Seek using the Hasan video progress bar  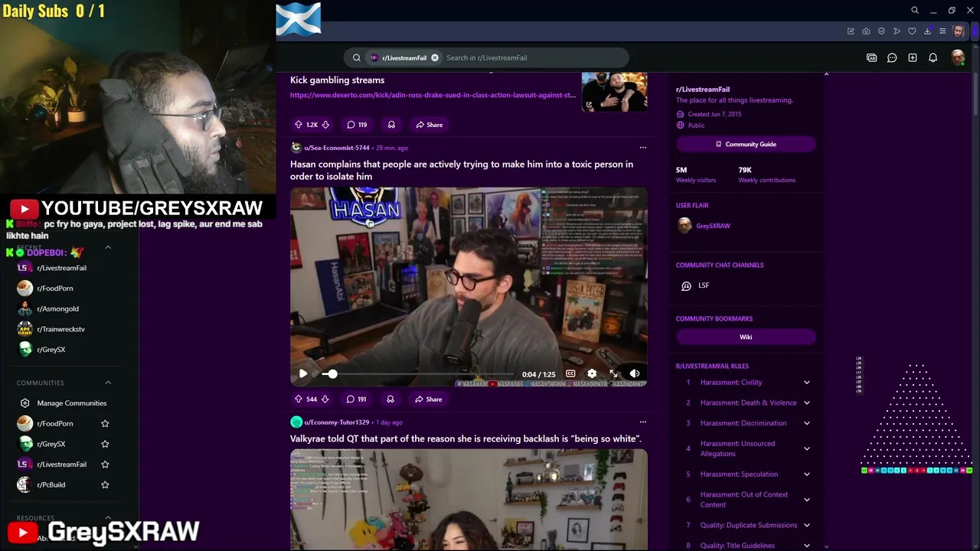(x=417, y=373)
